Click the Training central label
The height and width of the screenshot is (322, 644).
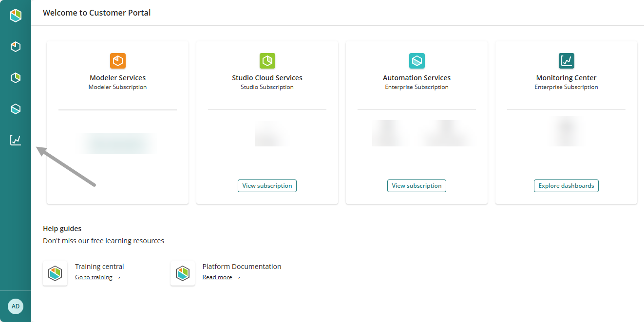99,267
